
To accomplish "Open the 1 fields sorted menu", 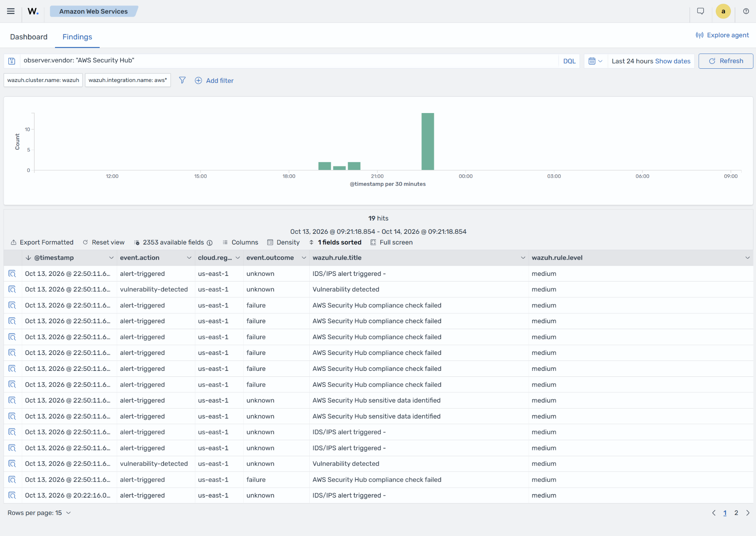I will pos(335,242).
